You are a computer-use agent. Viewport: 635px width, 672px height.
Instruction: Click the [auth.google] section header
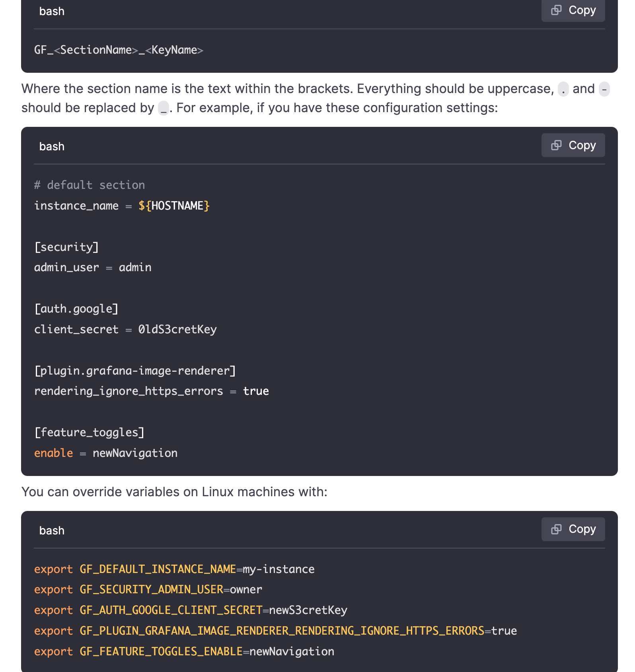coord(76,309)
